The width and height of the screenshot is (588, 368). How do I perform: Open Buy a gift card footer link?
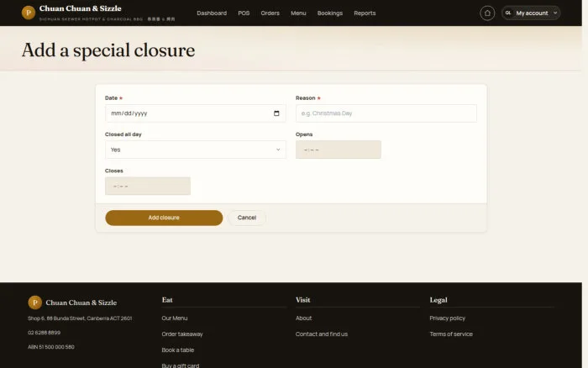click(181, 365)
